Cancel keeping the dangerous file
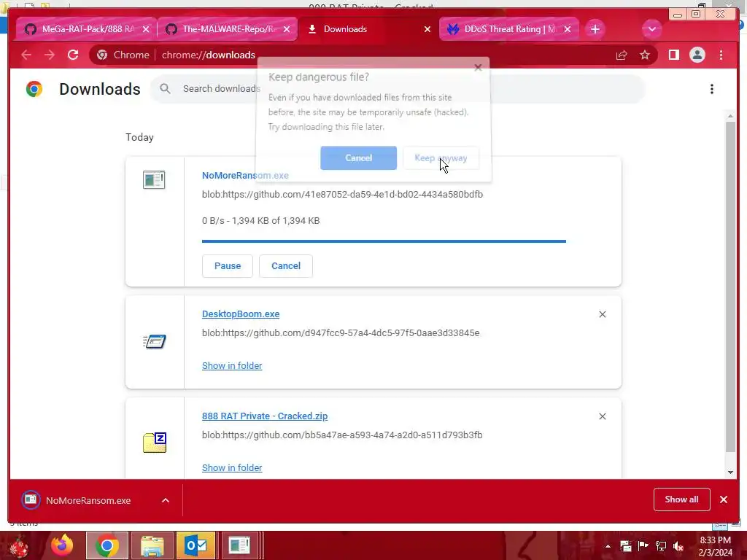747x560 pixels. pyautogui.click(x=358, y=158)
